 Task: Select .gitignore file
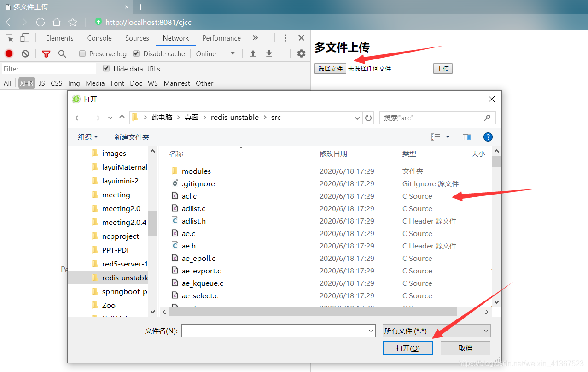point(198,183)
